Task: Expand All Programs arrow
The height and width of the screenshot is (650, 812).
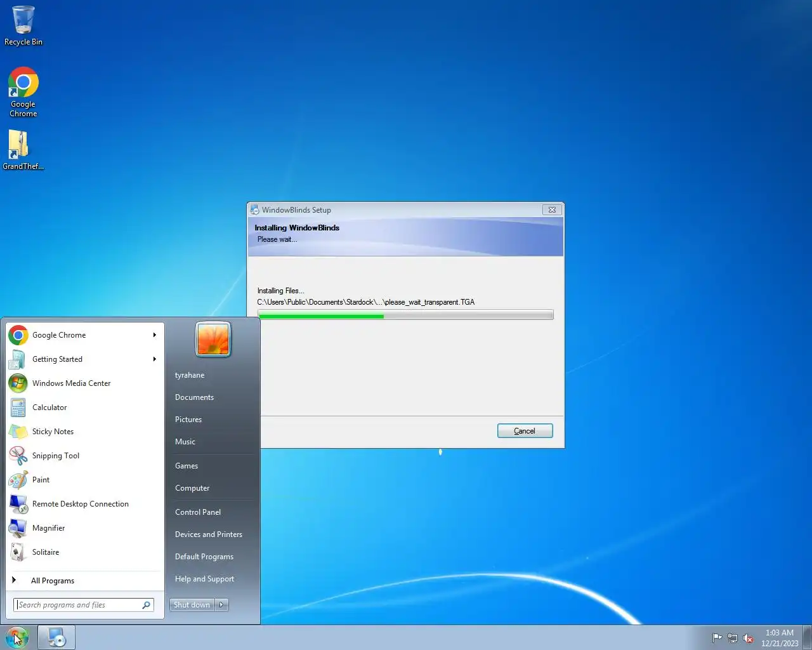Action: [14, 580]
